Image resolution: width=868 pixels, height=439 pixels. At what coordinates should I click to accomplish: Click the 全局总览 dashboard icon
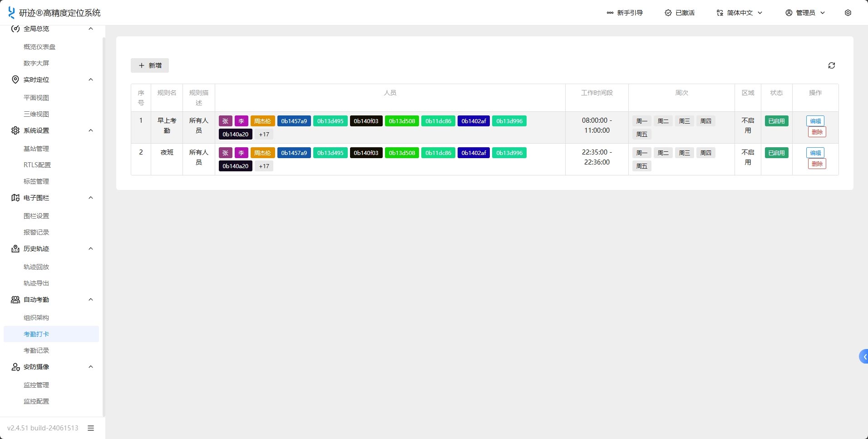click(x=15, y=29)
